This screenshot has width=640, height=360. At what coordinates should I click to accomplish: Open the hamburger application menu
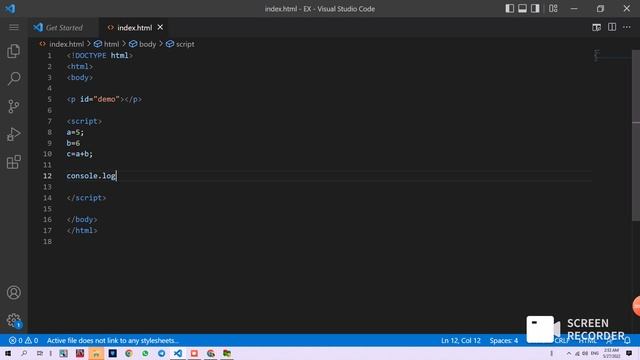click(13, 27)
